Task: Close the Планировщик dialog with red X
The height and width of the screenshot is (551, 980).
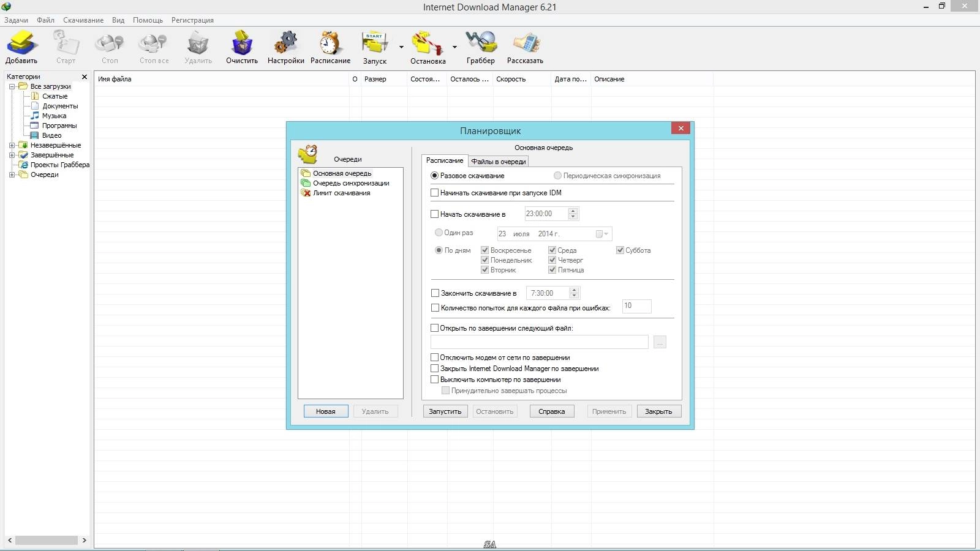Action: pyautogui.click(x=680, y=128)
